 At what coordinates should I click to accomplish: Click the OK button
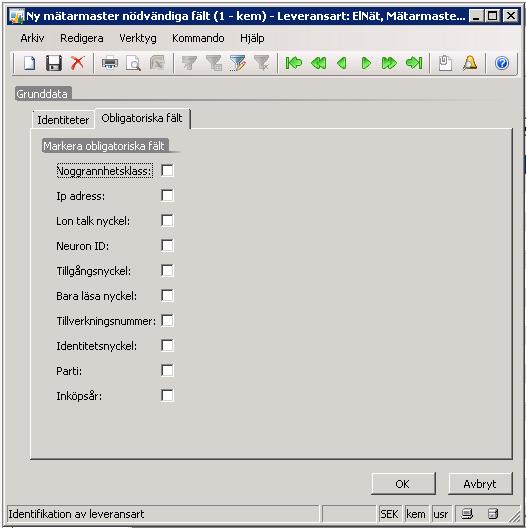403,484
